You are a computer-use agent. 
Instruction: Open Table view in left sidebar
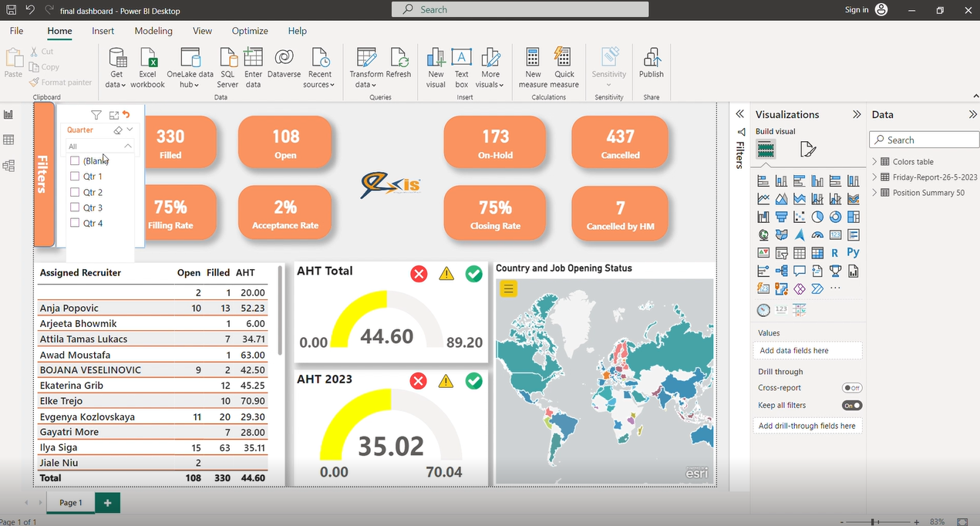click(8, 140)
